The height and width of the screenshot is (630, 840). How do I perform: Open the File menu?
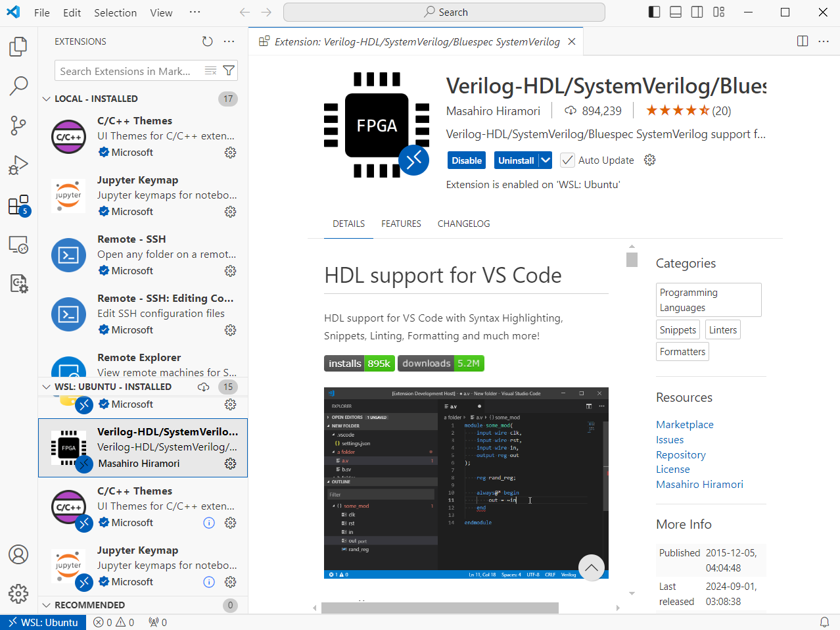click(42, 12)
